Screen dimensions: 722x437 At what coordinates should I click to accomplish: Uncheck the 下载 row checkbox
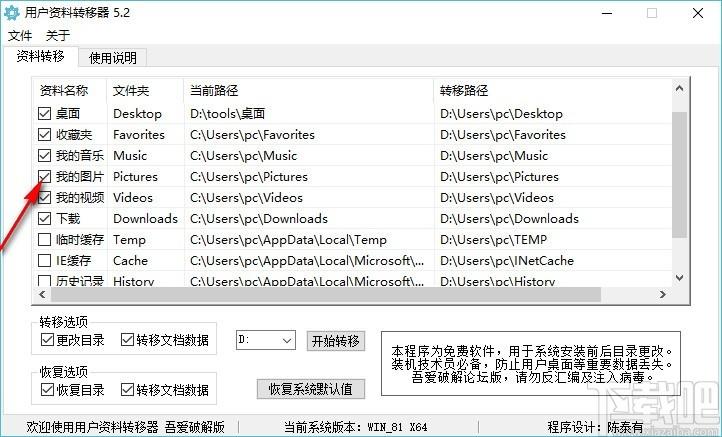[44, 218]
